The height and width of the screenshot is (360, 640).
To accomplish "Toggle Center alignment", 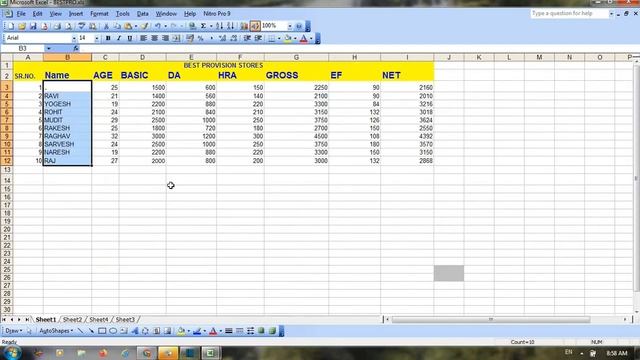I will 154,38.
